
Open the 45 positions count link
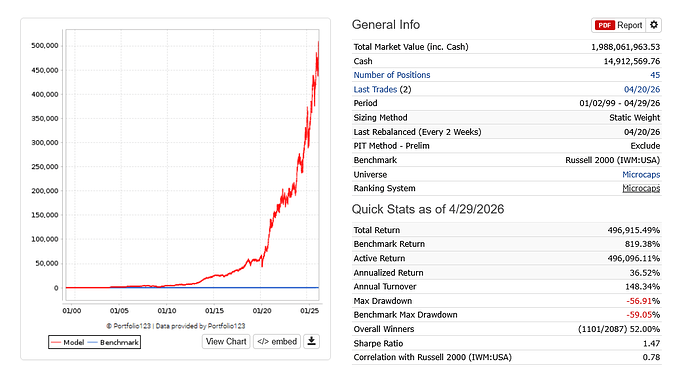pyautogui.click(x=655, y=75)
